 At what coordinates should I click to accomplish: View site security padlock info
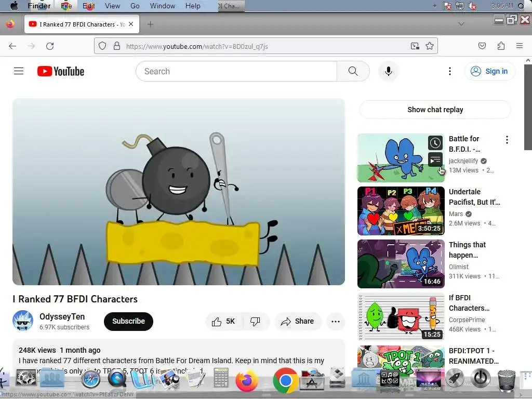[117, 46]
